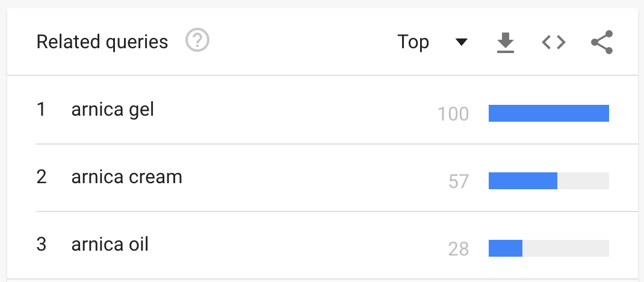Download related queries as CSV
The width and height of the screenshot is (644, 282).
[x=506, y=42]
